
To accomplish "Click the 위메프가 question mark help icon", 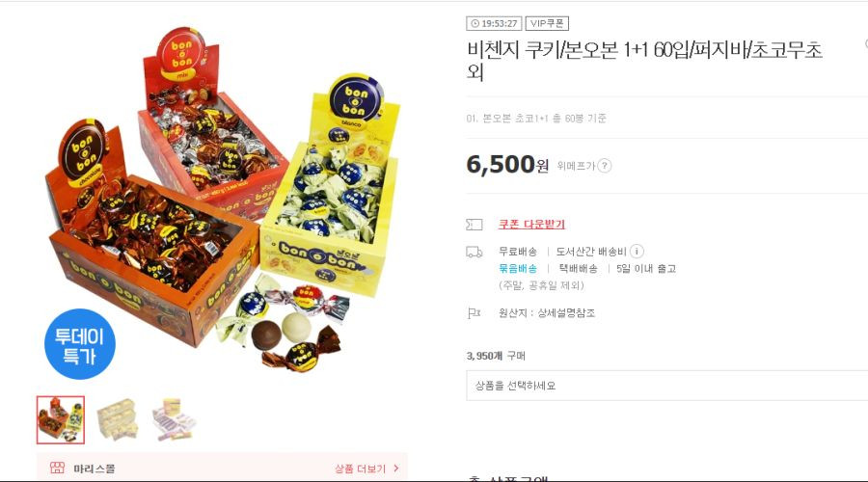I will coord(605,166).
